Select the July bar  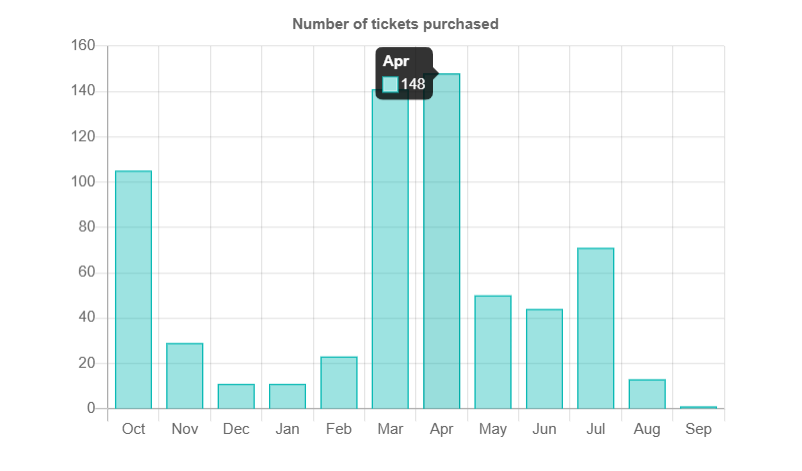tap(595, 328)
